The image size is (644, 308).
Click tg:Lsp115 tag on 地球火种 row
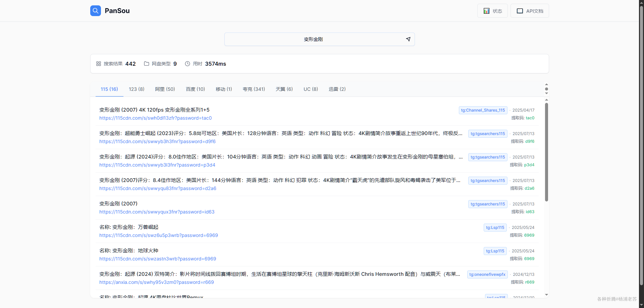point(495,251)
